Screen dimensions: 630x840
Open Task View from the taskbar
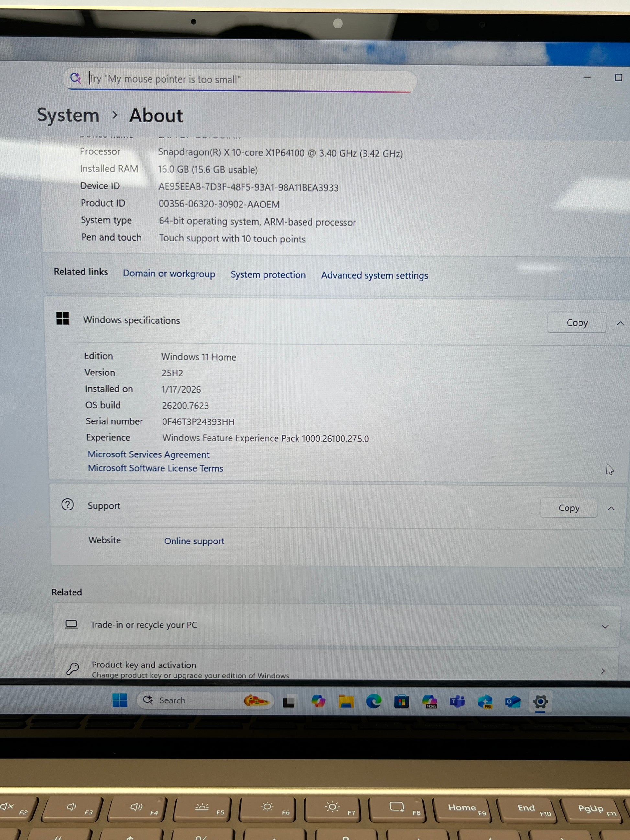pos(289,701)
